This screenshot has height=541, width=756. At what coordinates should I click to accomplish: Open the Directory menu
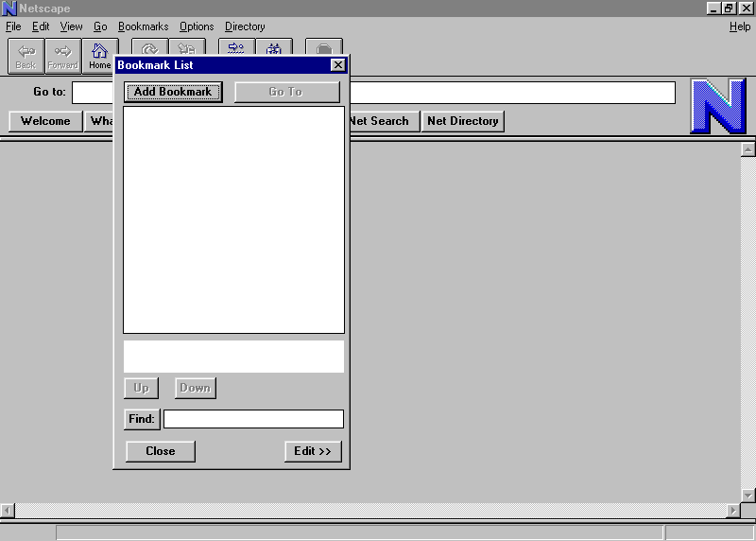(245, 26)
